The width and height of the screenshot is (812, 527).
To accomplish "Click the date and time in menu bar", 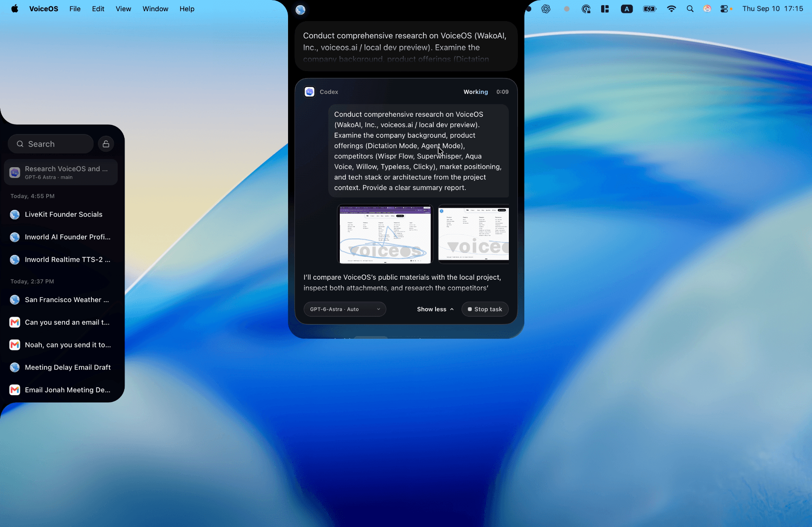I will pos(772,9).
